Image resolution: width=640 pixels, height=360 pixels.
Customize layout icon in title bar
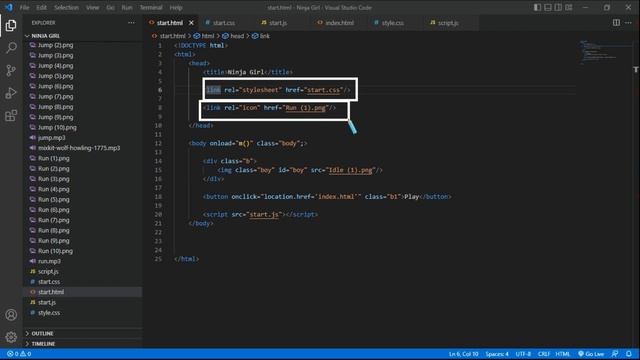tap(569, 7)
